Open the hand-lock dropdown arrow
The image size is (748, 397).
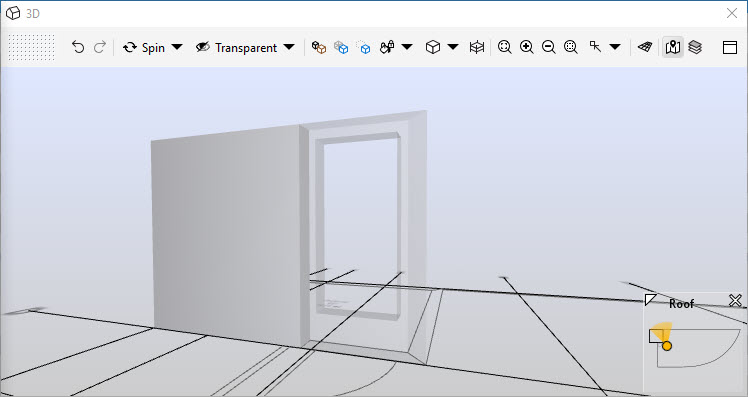(x=407, y=47)
